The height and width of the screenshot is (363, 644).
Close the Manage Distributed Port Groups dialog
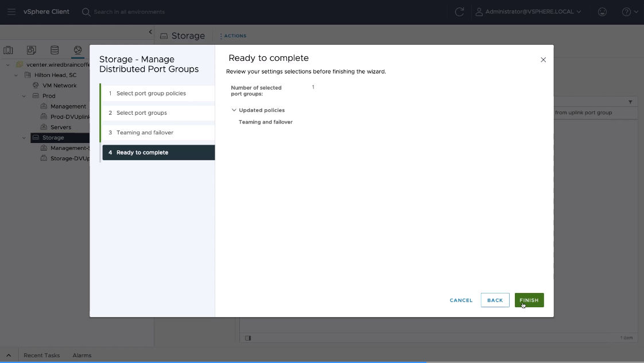(x=543, y=60)
